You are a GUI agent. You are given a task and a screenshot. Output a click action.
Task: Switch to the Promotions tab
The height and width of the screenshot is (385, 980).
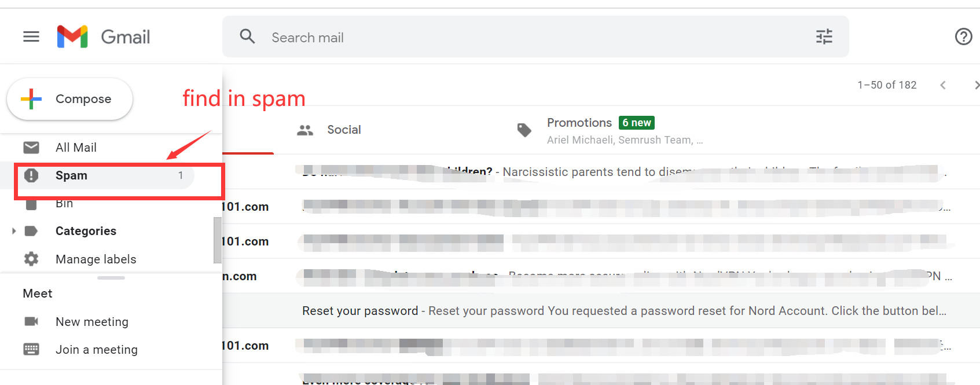coord(579,123)
